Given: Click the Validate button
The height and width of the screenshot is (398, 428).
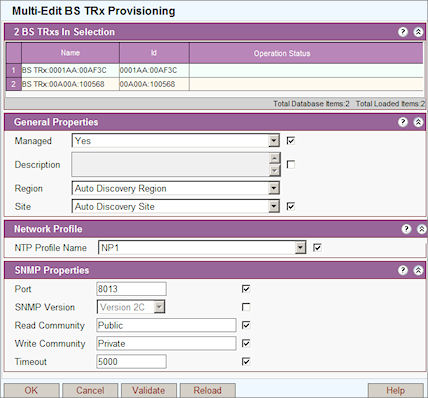Looking at the screenshot, I should (148, 390).
